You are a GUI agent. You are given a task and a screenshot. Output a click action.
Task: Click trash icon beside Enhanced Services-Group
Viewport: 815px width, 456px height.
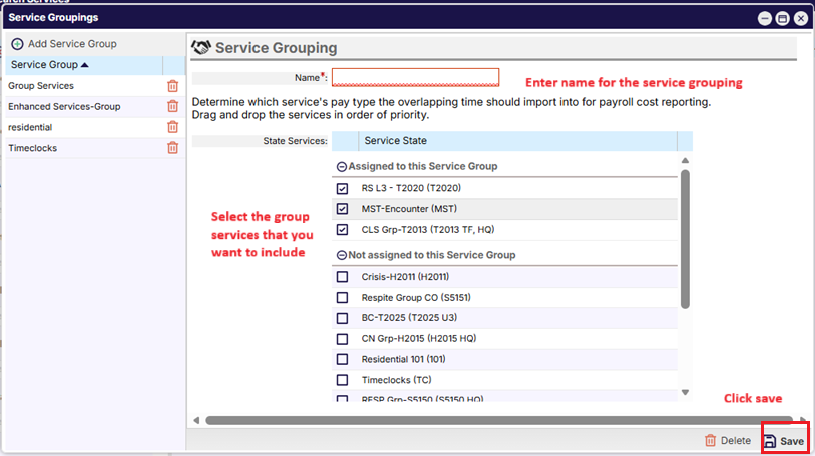(x=172, y=107)
